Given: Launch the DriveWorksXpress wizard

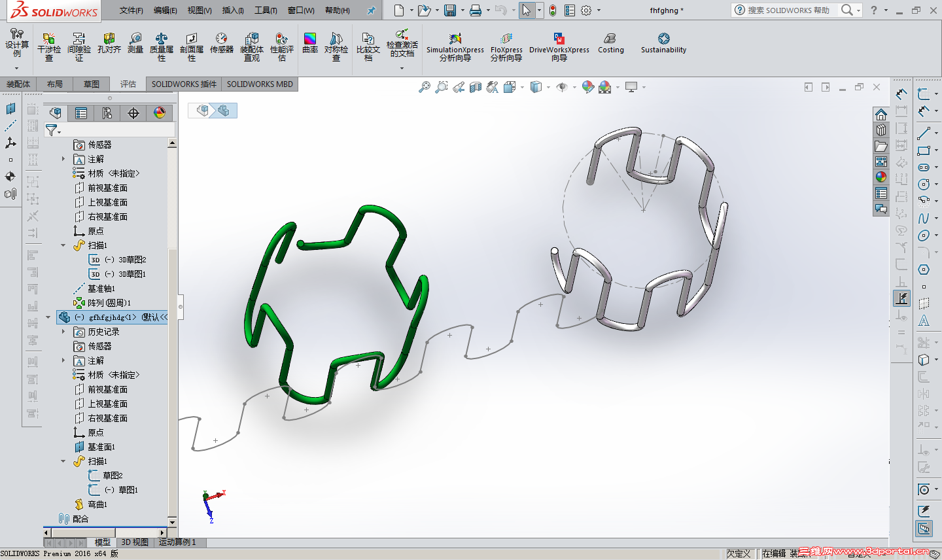Looking at the screenshot, I should pos(559,46).
